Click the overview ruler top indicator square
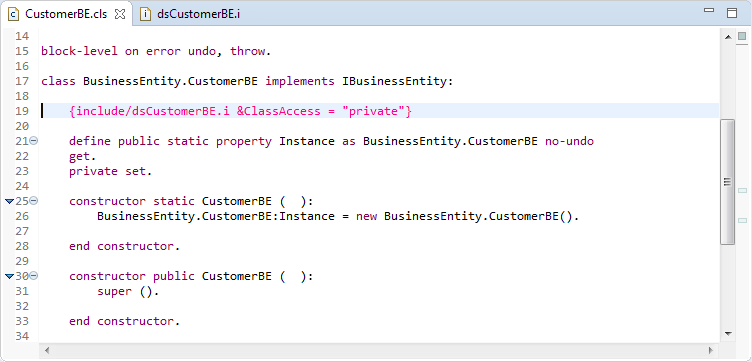Screen dimensions: 752x362 click(x=742, y=36)
